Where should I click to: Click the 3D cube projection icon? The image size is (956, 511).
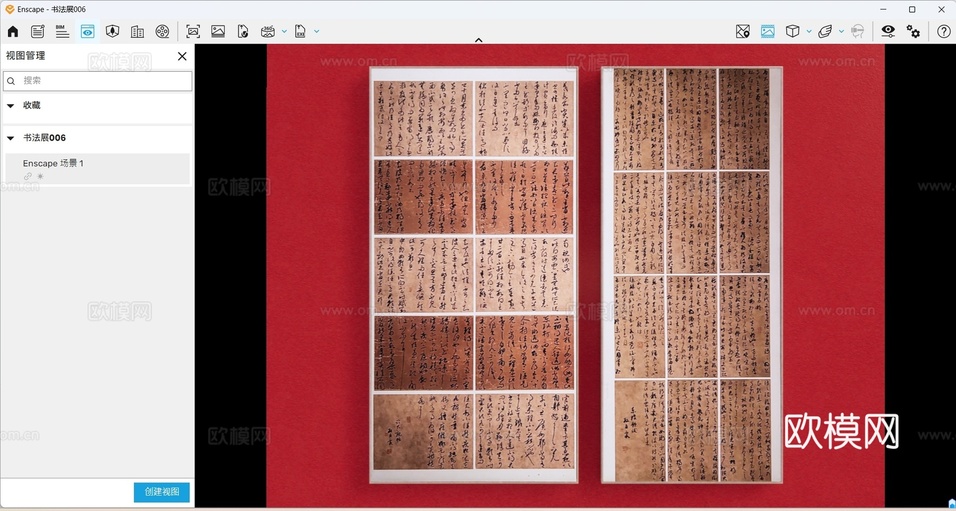793,32
